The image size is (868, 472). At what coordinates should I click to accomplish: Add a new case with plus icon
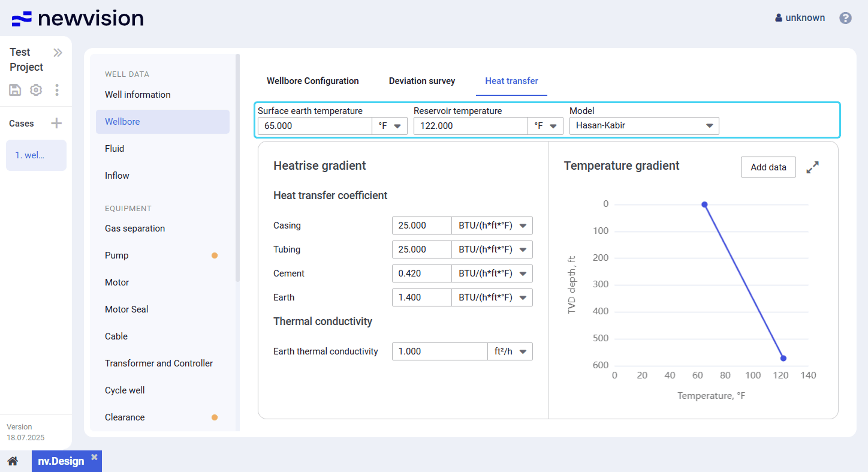pyautogui.click(x=56, y=124)
